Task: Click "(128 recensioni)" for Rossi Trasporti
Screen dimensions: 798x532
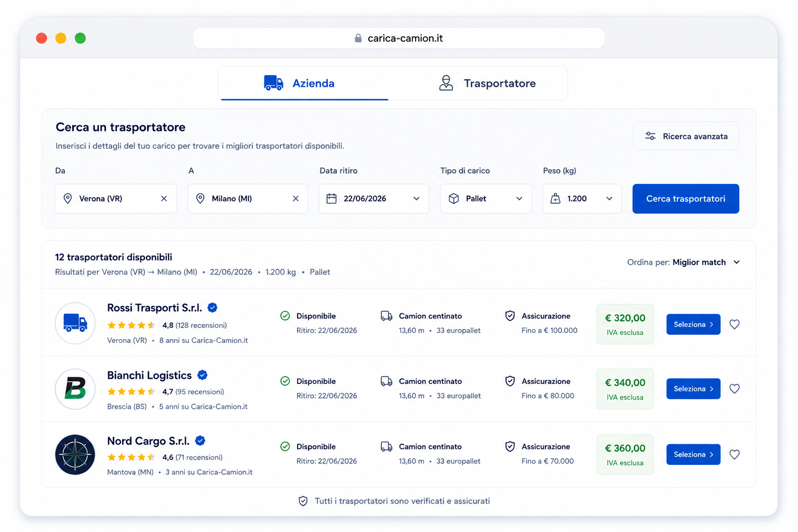Action: pyautogui.click(x=201, y=325)
